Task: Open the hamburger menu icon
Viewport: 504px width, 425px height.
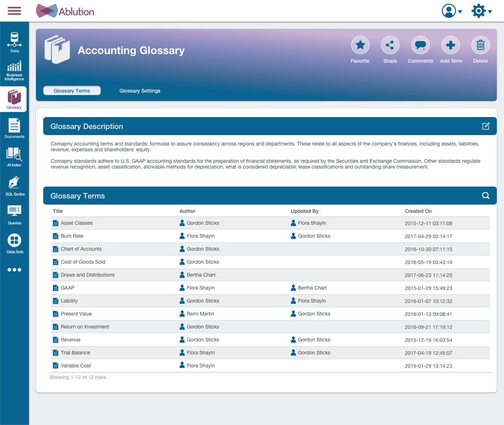Action: (15, 11)
